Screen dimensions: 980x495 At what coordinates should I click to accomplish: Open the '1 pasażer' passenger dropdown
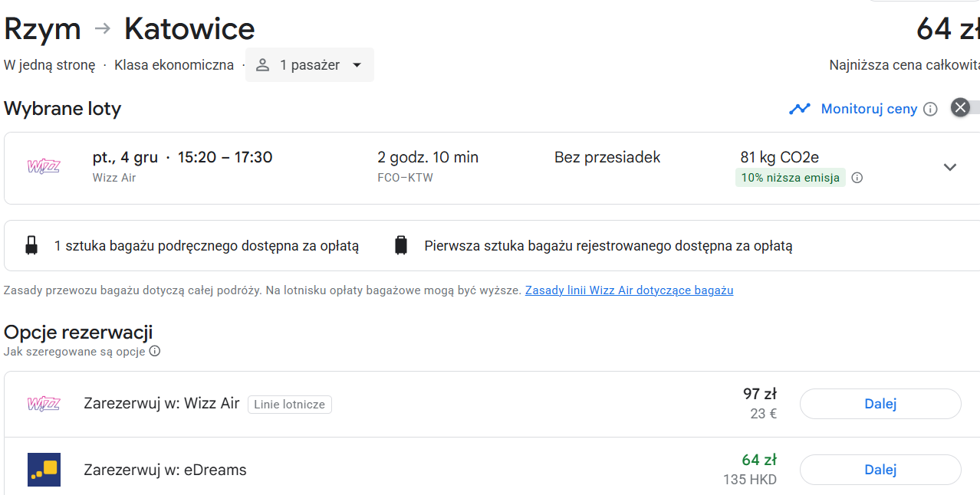coord(310,65)
